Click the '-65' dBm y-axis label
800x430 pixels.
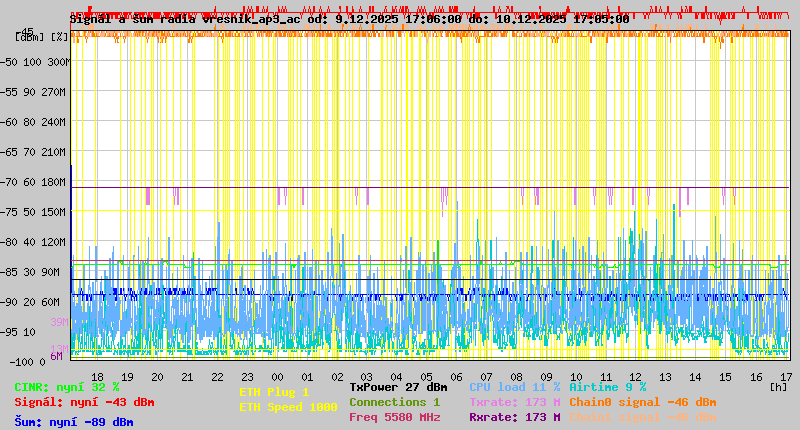tap(9, 152)
